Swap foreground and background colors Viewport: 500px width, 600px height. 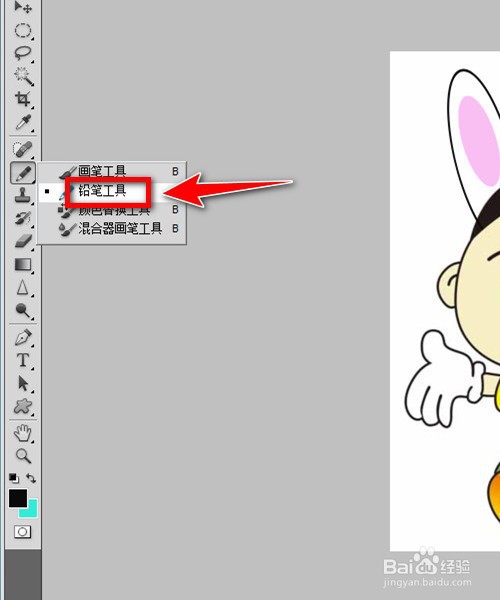(x=31, y=478)
